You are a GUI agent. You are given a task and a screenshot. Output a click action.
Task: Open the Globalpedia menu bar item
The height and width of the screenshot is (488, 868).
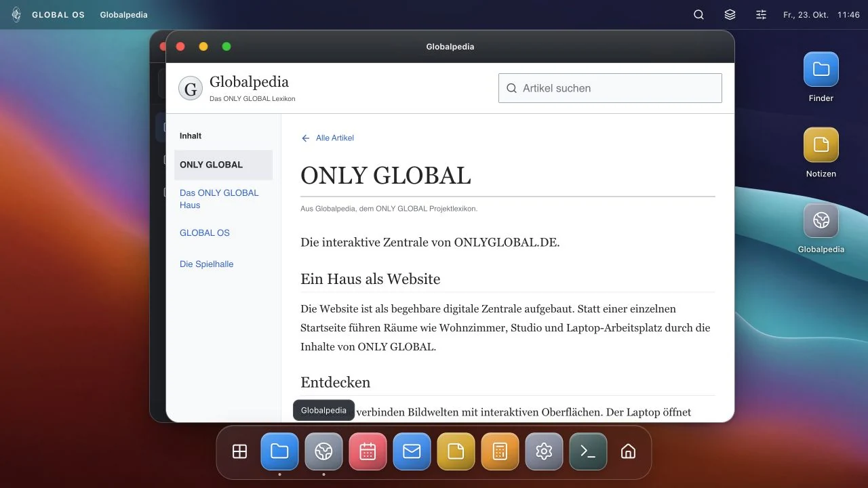(x=123, y=15)
